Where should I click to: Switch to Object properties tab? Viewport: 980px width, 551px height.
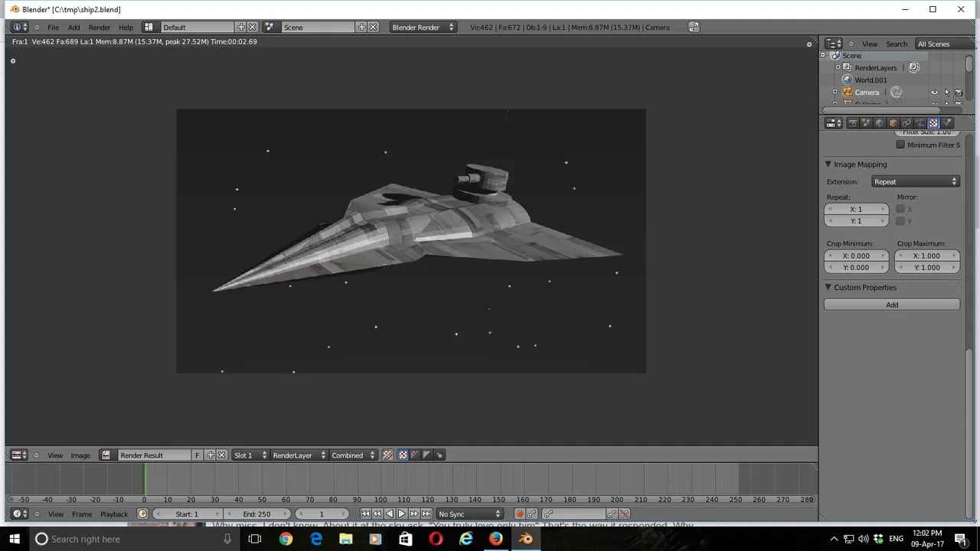click(x=893, y=123)
